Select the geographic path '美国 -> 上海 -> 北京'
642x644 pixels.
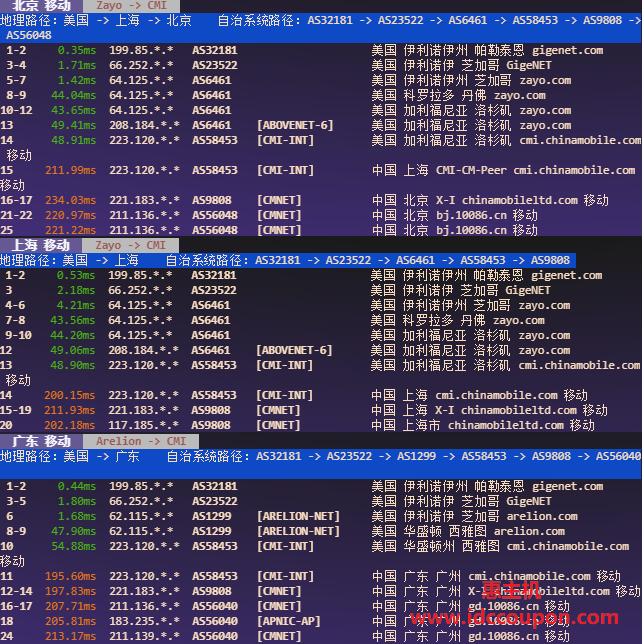coord(127,20)
